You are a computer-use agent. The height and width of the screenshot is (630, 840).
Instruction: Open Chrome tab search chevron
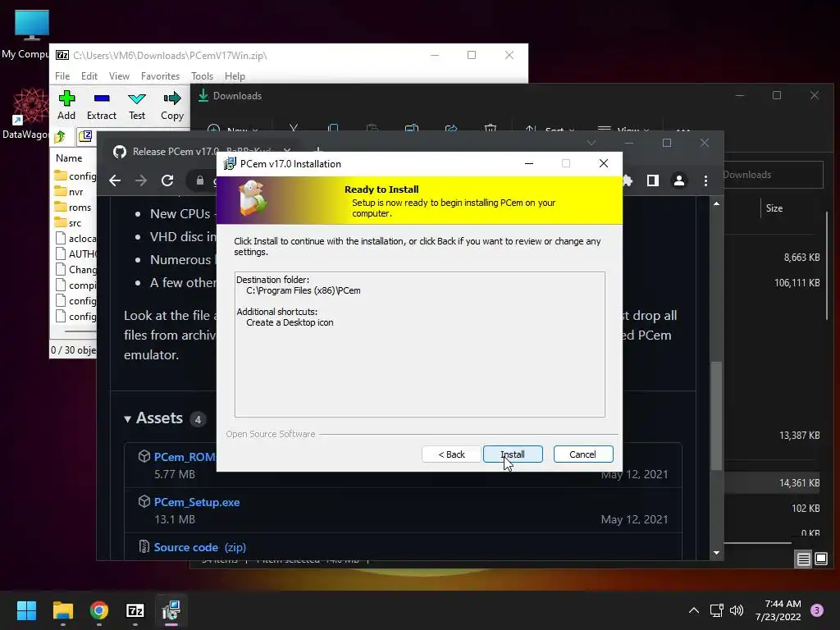(591, 143)
